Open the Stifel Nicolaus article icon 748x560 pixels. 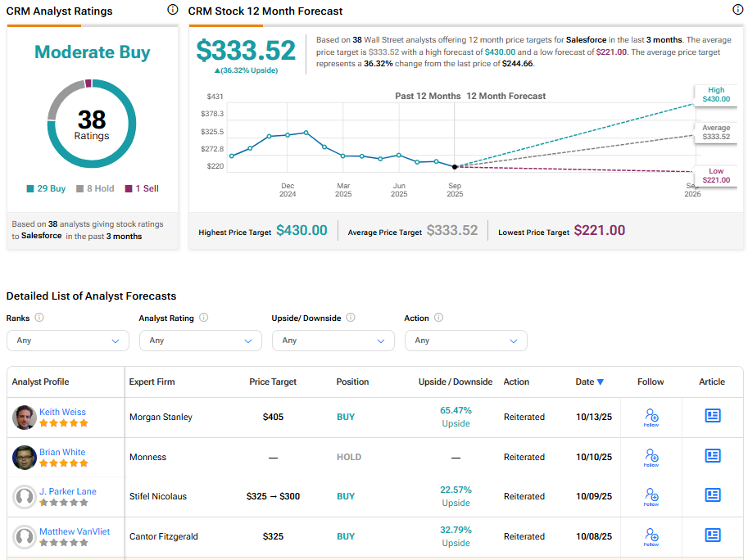point(713,495)
